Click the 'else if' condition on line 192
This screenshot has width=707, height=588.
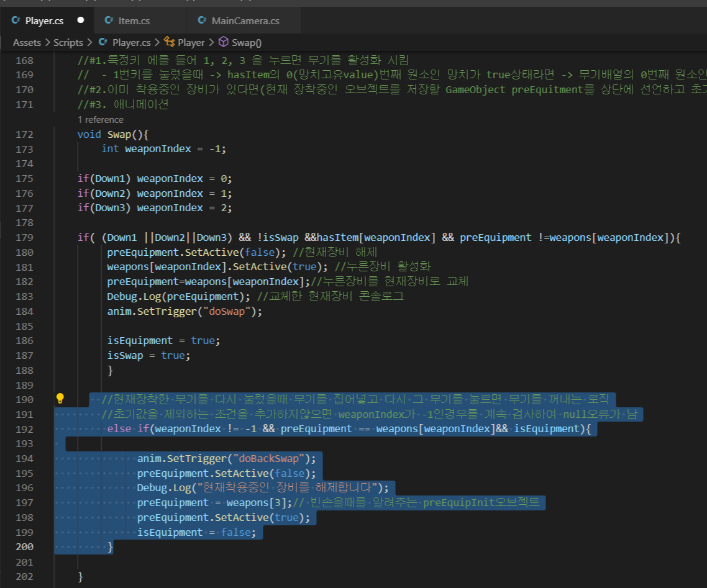349,429
